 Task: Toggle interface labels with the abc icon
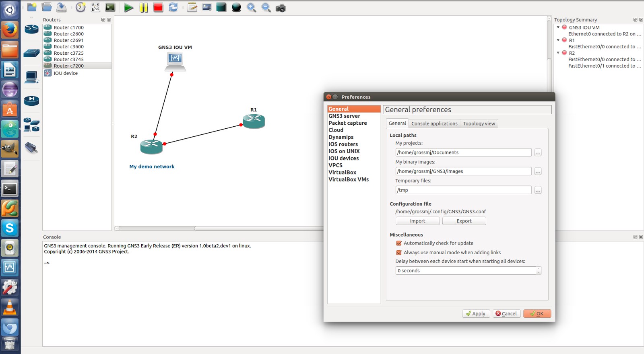pyautogui.click(x=95, y=7)
